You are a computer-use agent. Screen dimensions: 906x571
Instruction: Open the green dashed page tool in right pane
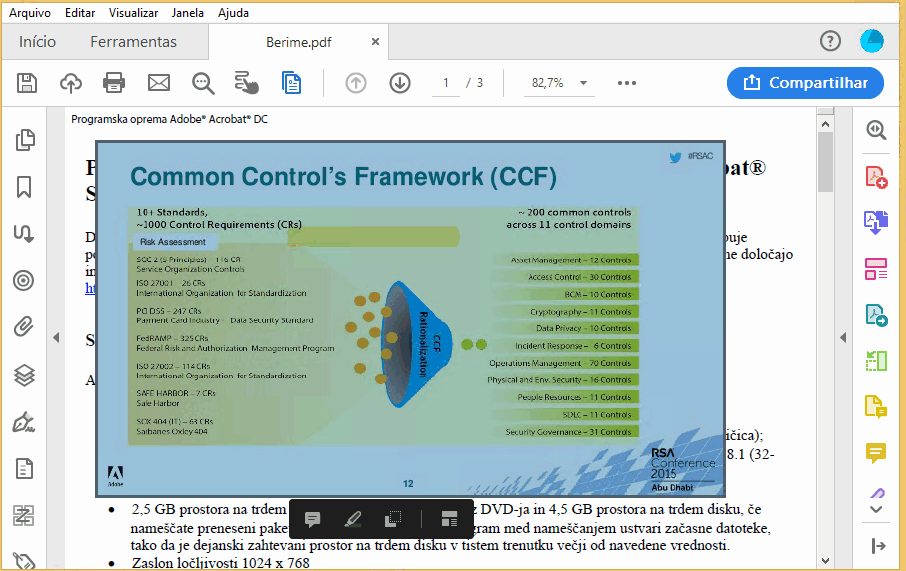(x=876, y=361)
